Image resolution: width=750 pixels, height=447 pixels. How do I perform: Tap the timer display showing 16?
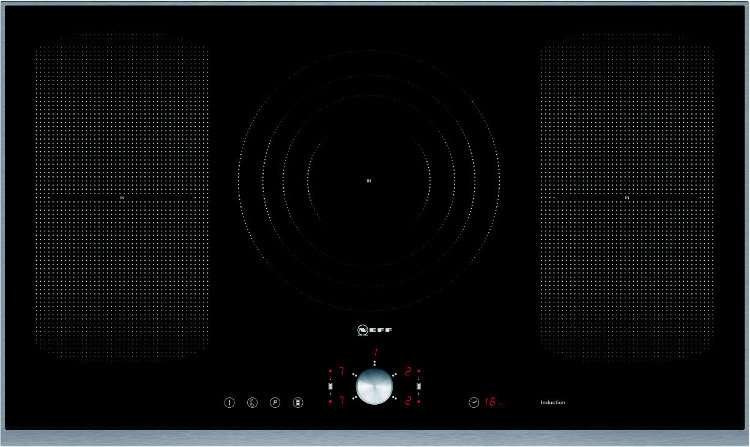[491, 402]
